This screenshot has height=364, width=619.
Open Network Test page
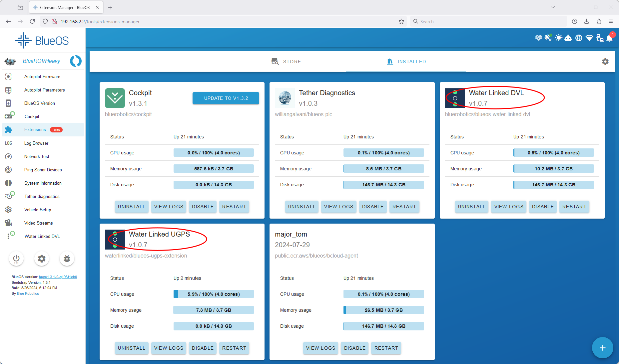coord(43,156)
